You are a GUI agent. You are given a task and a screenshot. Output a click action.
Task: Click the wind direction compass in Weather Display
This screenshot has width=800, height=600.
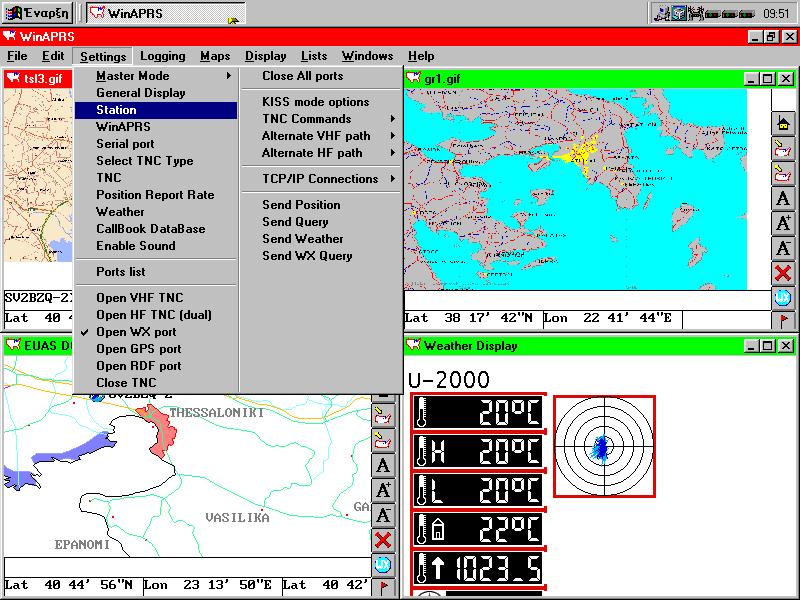click(604, 446)
